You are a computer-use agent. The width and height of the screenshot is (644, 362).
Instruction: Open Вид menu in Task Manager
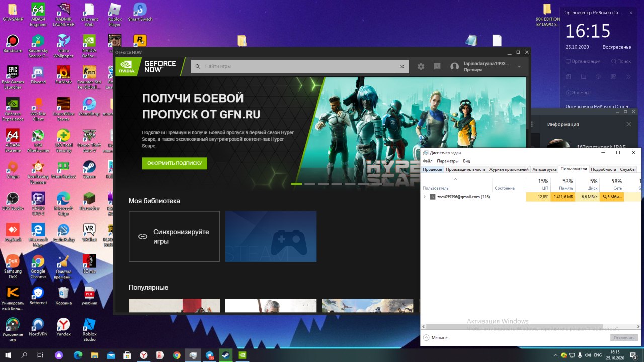pyautogui.click(x=466, y=161)
